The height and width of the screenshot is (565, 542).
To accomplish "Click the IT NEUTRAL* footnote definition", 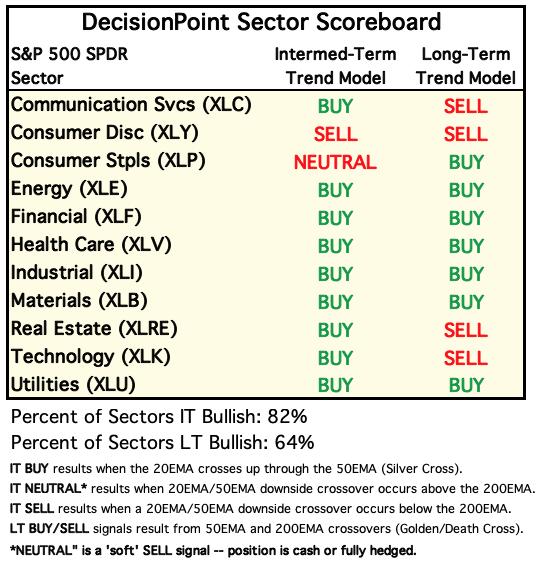I will 272,489.
